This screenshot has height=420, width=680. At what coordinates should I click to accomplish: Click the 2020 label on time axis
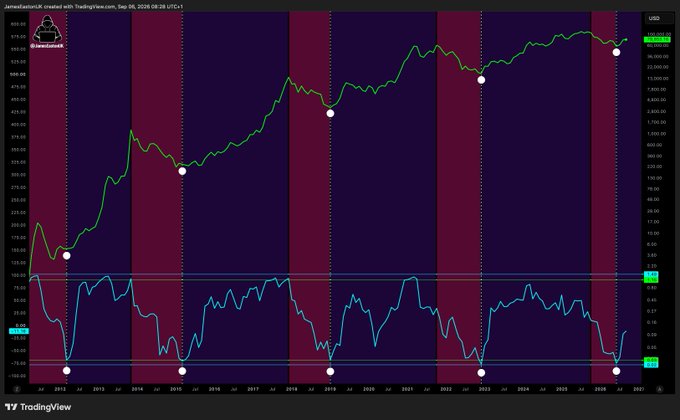[x=369, y=389]
